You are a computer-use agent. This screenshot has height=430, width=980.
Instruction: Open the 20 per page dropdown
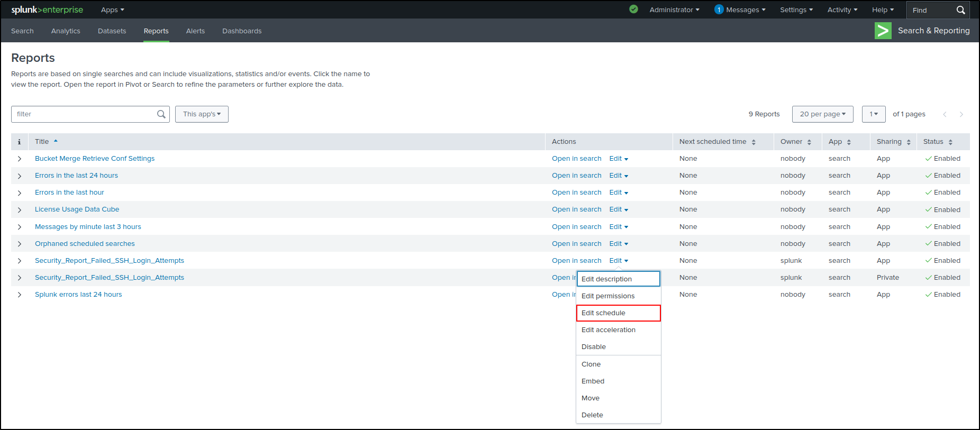[x=822, y=114]
